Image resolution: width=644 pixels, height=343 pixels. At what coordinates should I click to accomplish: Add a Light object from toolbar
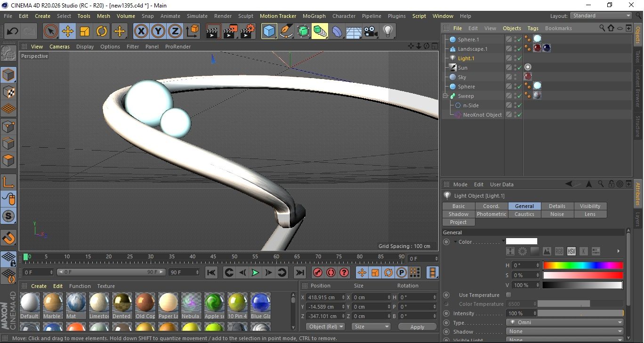(x=387, y=32)
